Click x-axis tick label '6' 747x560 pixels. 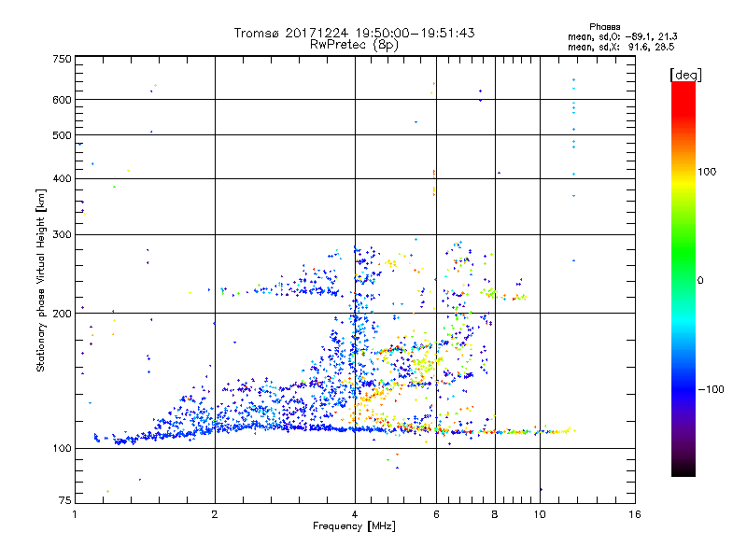click(436, 514)
